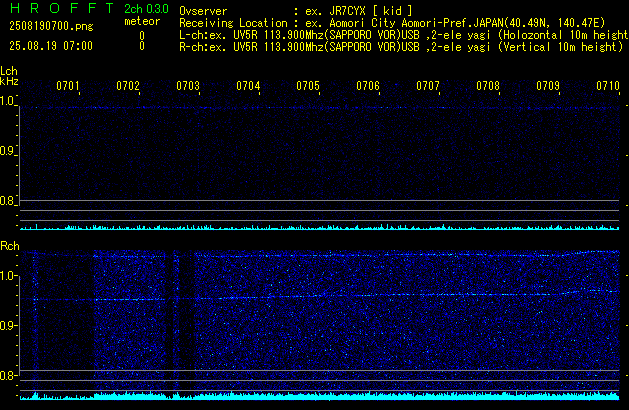
Task: Click the 1.0 kHz tick on Lch axis
Action: tap(7, 101)
